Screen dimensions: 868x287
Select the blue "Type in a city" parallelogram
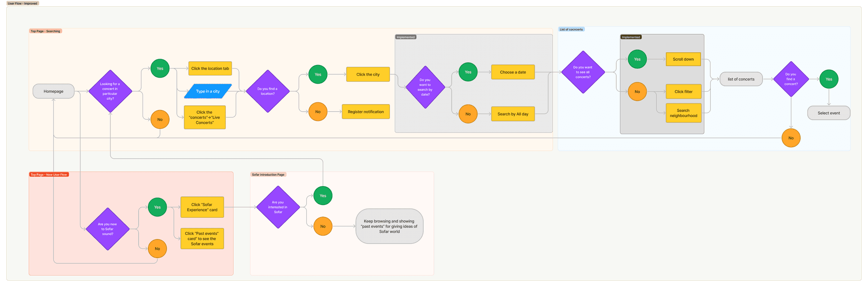(x=208, y=91)
